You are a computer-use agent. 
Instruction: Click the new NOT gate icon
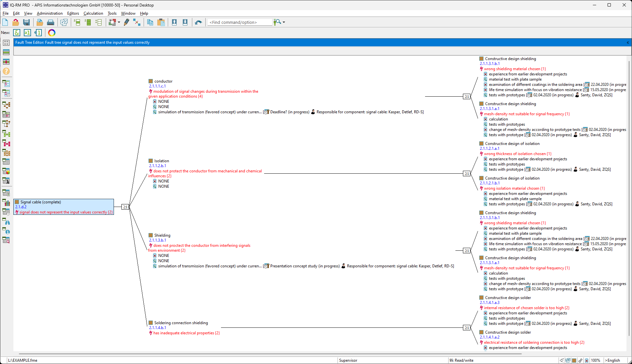pyautogui.click(x=38, y=33)
